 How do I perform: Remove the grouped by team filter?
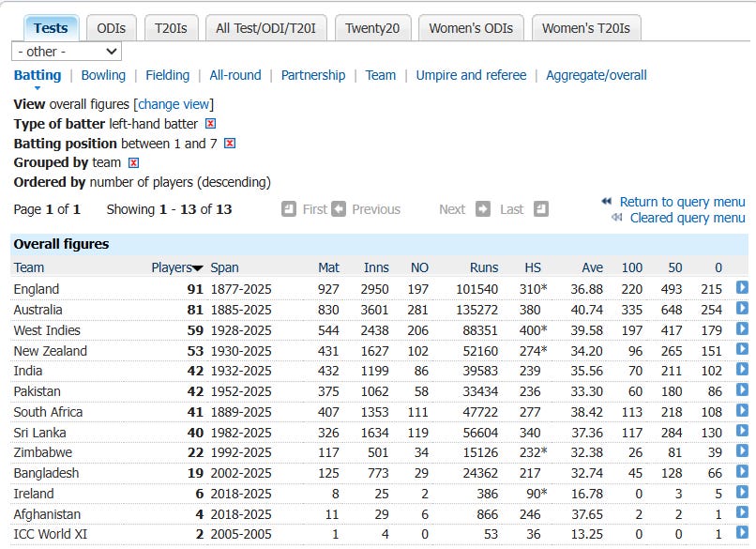point(133,163)
